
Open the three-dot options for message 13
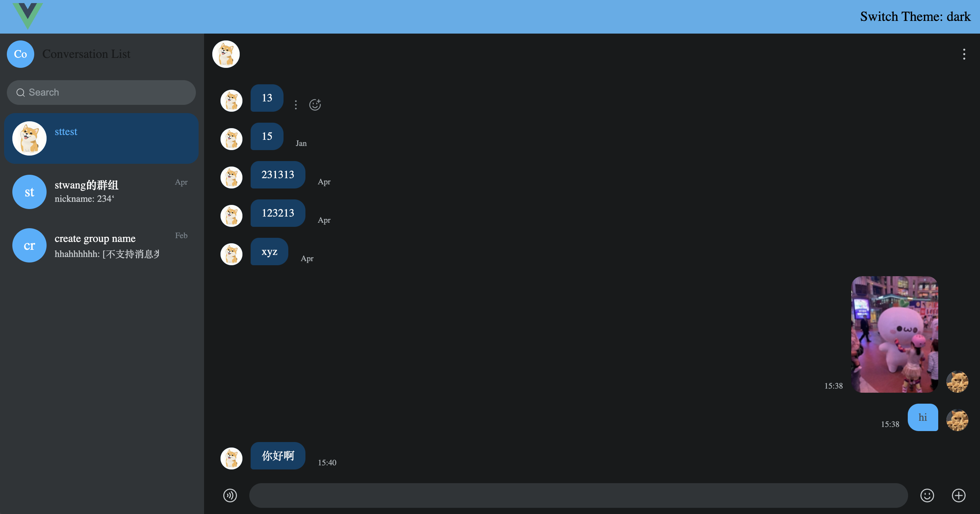tap(296, 105)
